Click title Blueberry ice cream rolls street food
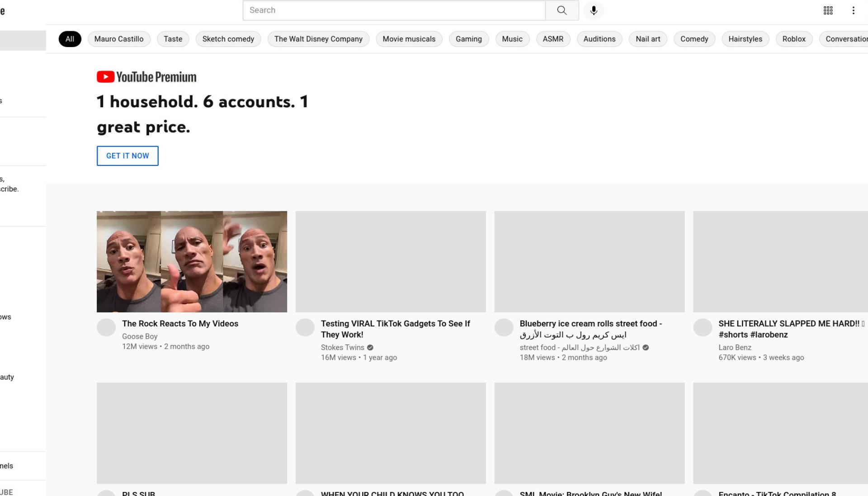 (x=591, y=329)
